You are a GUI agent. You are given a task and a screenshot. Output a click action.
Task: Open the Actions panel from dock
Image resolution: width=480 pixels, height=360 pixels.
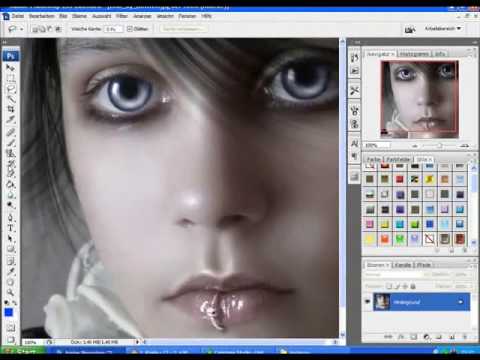[x=354, y=71]
